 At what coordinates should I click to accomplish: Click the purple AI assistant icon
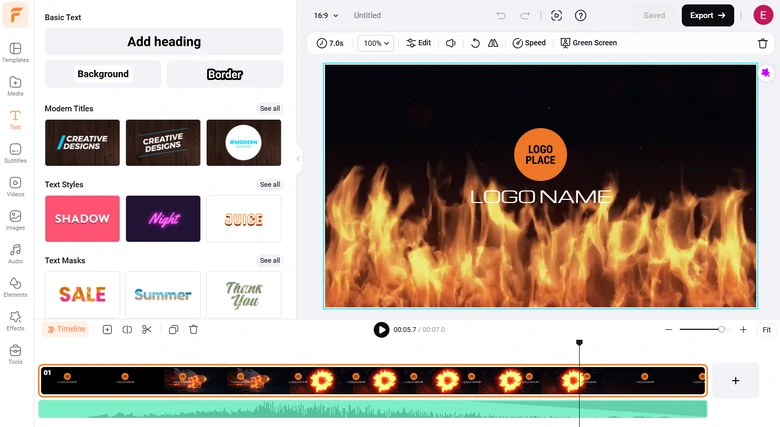point(766,73)
